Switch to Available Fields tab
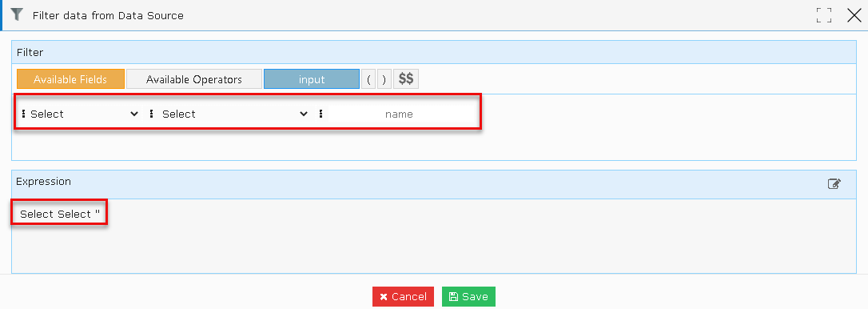The width and height of the screenshot is (868, 309). (x=70, y=78)
